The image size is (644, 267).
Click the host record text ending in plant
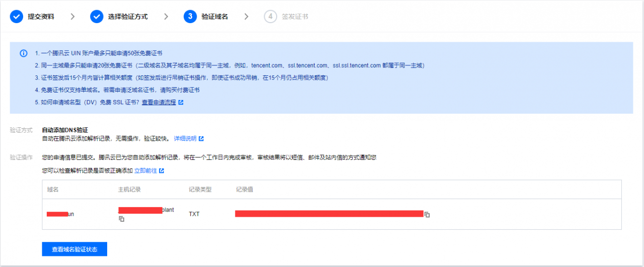click(x=146, y=210)
